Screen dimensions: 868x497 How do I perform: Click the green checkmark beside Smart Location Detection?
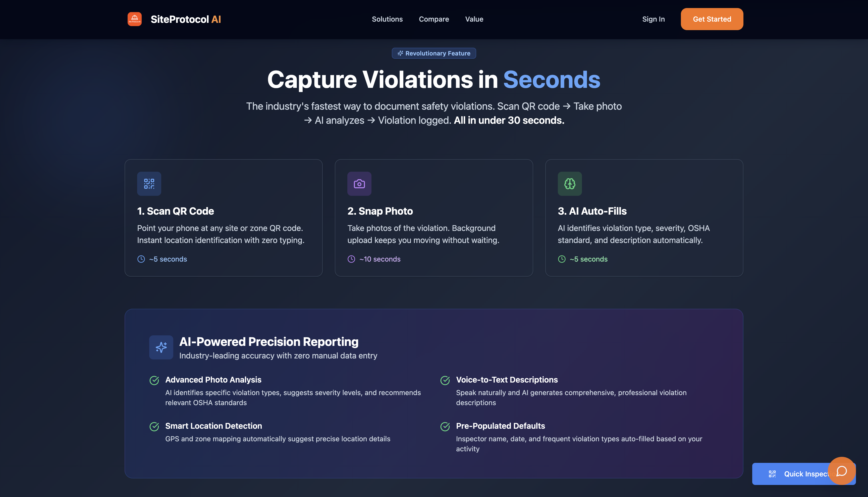[x=154, y=426]
